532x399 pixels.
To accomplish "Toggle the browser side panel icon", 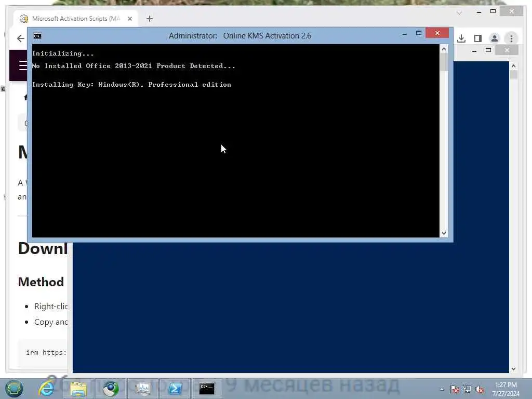I will pos(478,38).
